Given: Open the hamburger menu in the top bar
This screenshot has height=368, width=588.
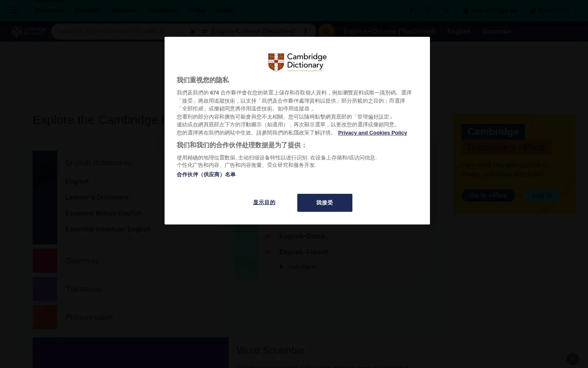Looking at the screenshot, I should pyautogui.click(x=14, y=10).
